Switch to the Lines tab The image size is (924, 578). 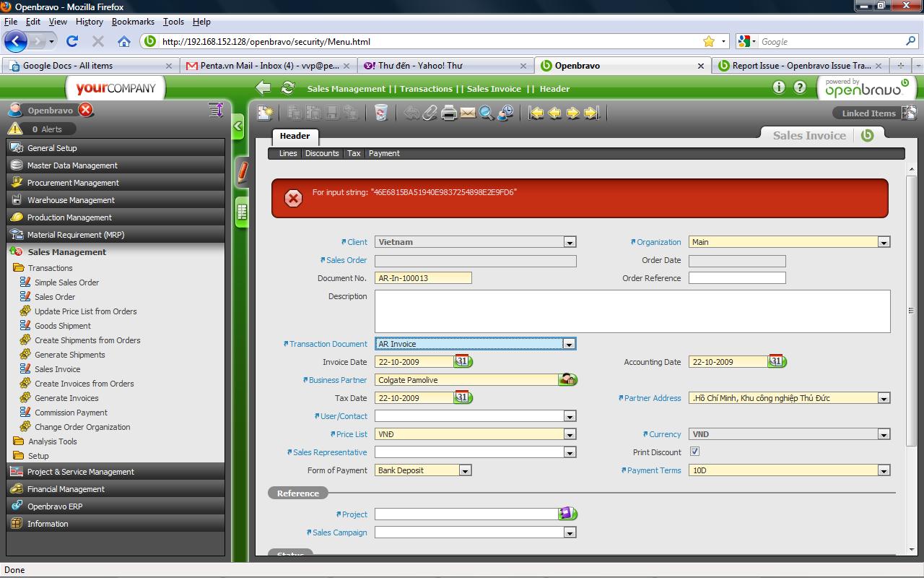pyautogui.click(x=288, y=153)
